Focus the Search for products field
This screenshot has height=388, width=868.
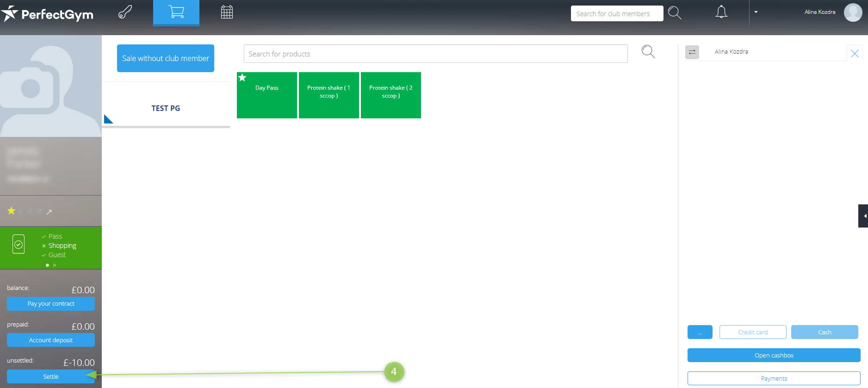[435, 54]
